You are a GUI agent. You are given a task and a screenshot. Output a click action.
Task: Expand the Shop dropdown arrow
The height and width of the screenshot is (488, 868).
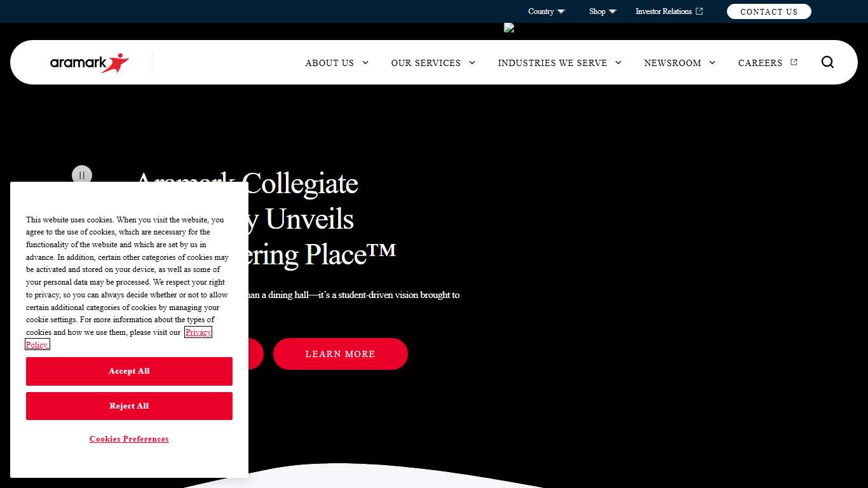613,11
